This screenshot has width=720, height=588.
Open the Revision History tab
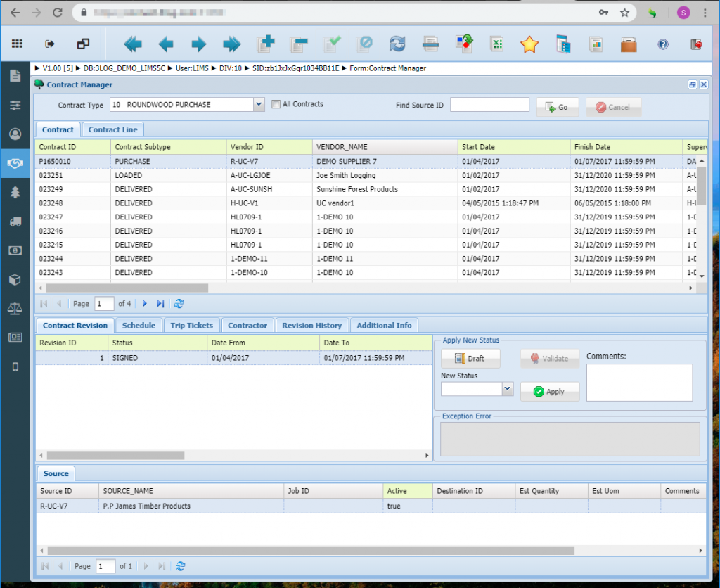pyautogui.click(x=312, y=325)
